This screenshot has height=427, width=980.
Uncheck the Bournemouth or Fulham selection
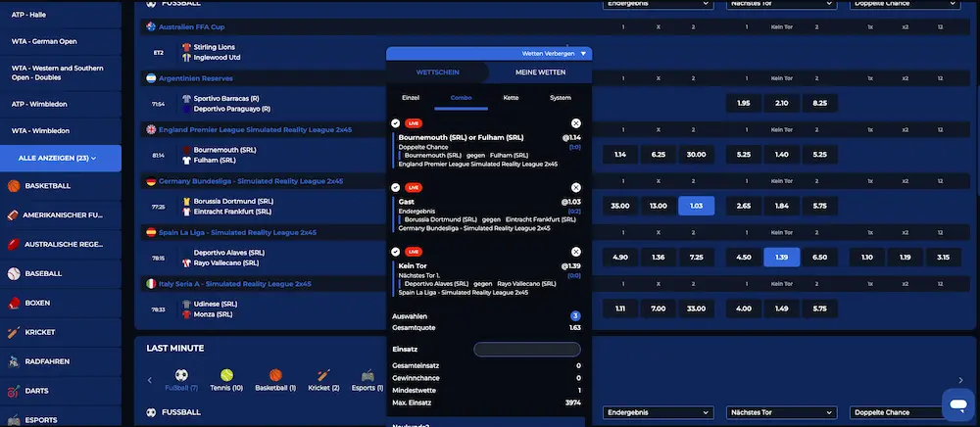click(x=396, y=123)
